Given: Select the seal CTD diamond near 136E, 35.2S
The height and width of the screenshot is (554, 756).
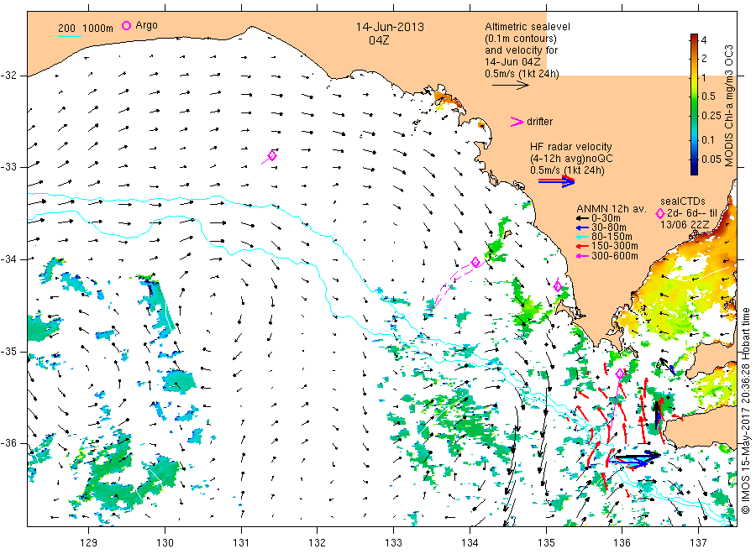Looking at the screenshot, I should pyautogui.click(x=620, y=374).
